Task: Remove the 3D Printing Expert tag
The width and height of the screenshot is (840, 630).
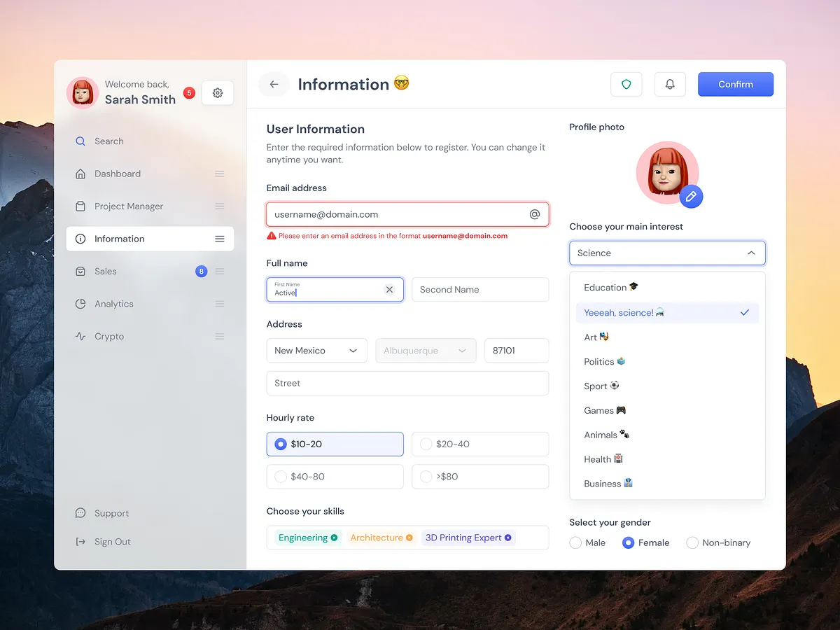Action: (508, 538)
